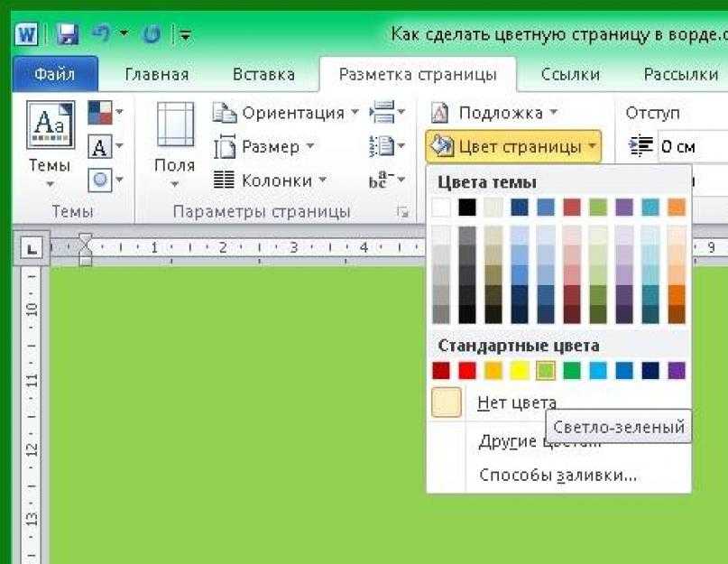Choose dark navy standard color
Screen dimensions: 728x564
pyautogui.click(x=650, y=371)
